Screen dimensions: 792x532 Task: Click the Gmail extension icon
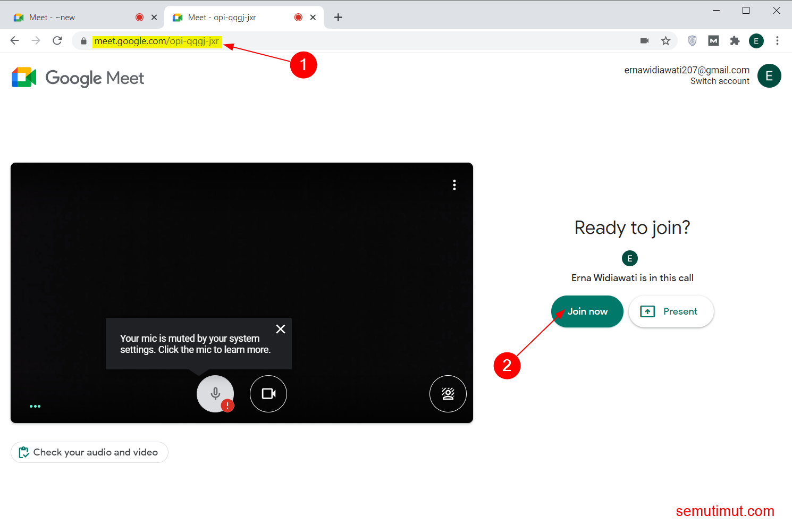[713, 40]
